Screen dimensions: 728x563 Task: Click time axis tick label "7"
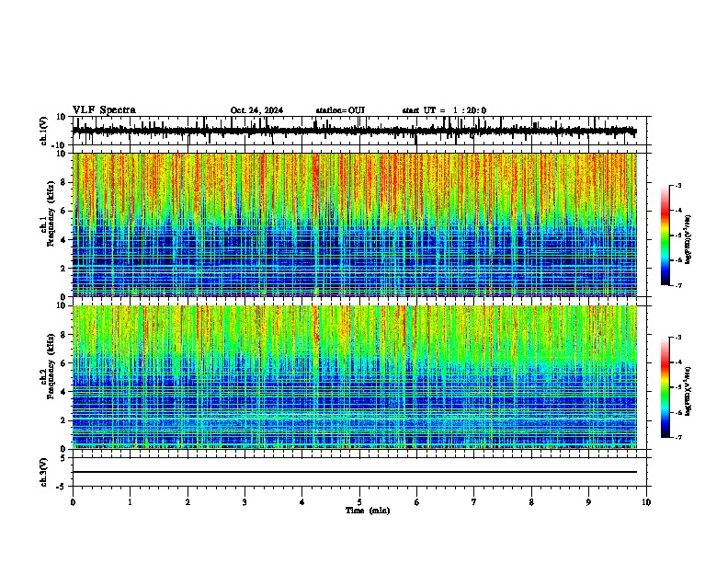click(x=474, y=502)
